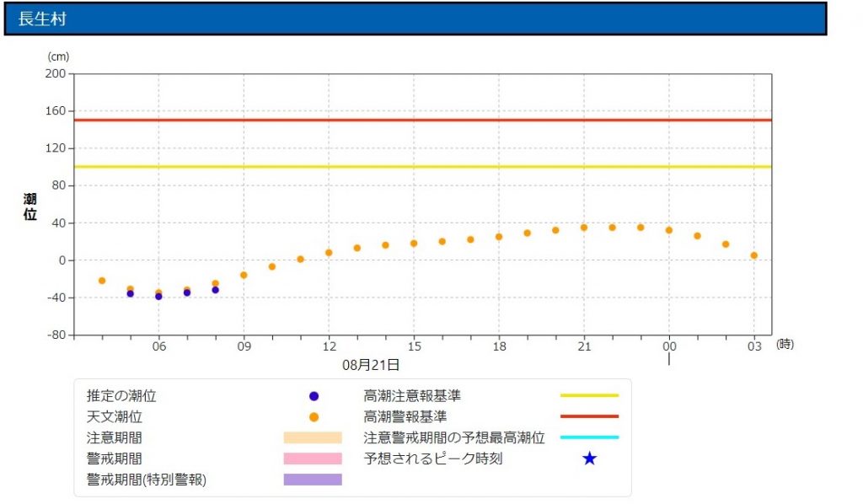Screen dimensions: 863x504
Task: Click the 120 label on the y-axis
Action: pyautogui.click(x=55, y=148)
